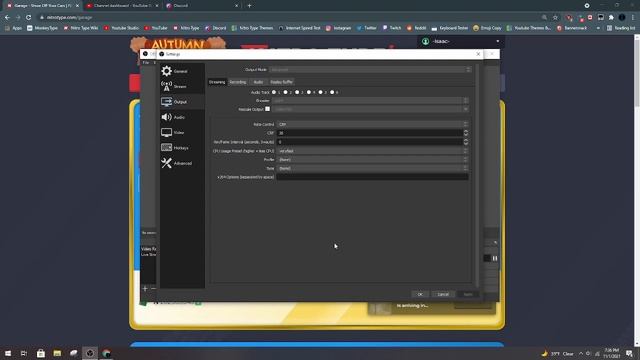The image size is (640, 360).
Task: Show the hidden system tray icons
Action: [580, 353]
